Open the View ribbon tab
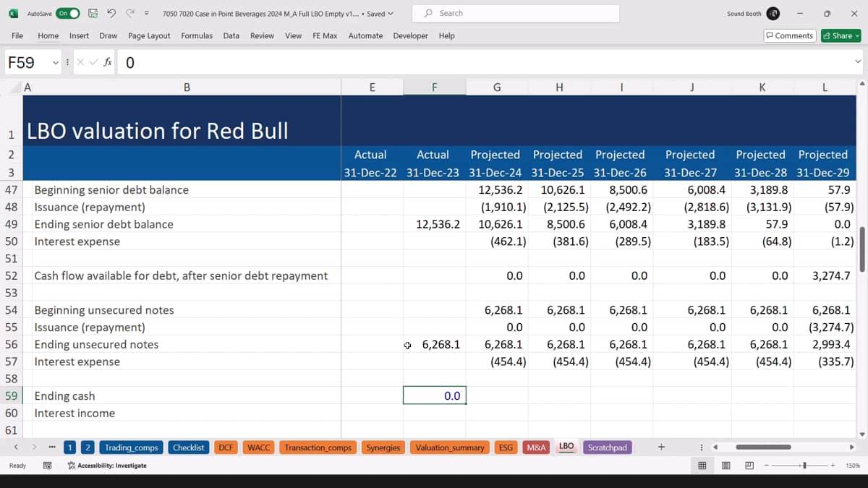The height and width of the screenshot is (488, 868). pyautogui.click(x=294, y=35)
